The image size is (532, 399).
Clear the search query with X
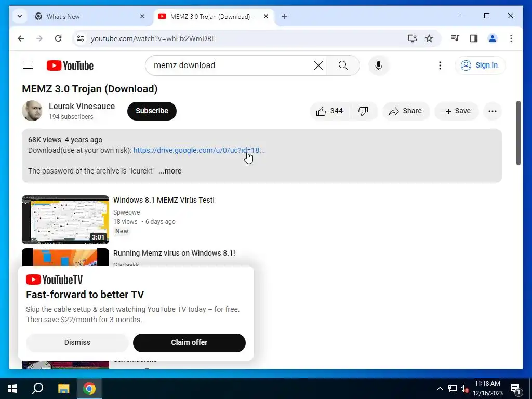[x=318, y=65]
